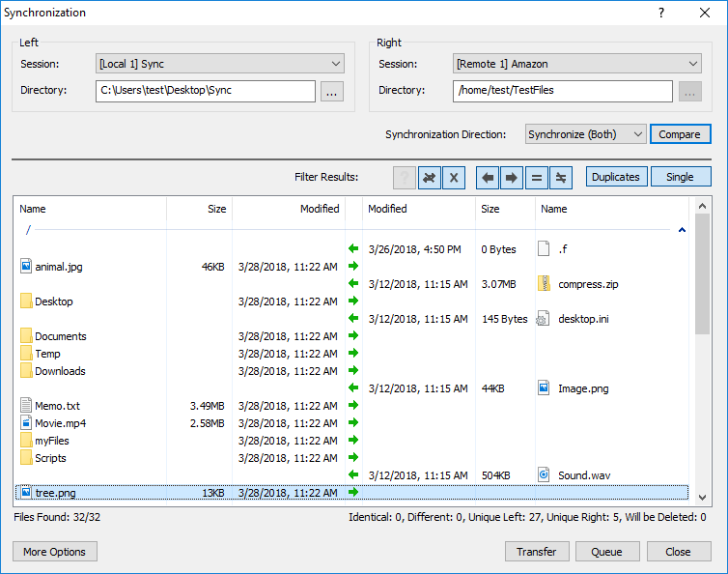Select the compress.zip file name
The height and width of the screenshot is (574, 728).
588,284
